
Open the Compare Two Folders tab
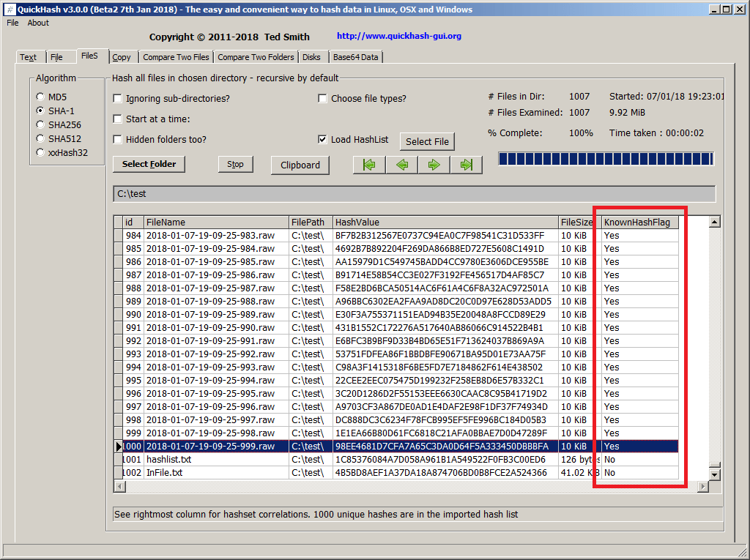tap(256, 57)
